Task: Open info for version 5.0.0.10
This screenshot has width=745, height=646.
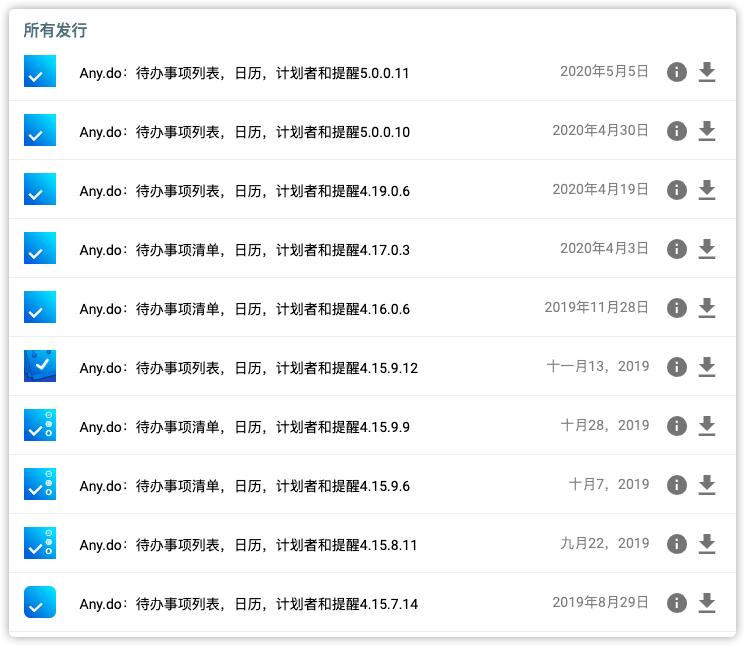Action: coord(677,131)
